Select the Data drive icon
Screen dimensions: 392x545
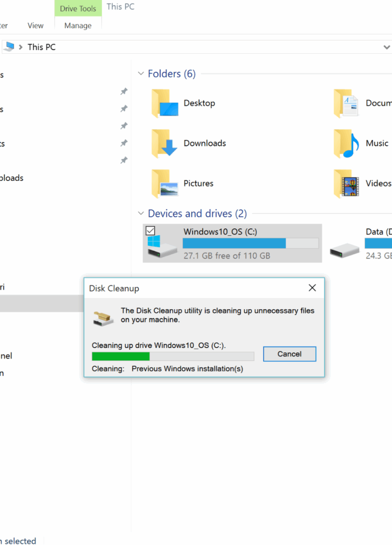coord(345,250)
